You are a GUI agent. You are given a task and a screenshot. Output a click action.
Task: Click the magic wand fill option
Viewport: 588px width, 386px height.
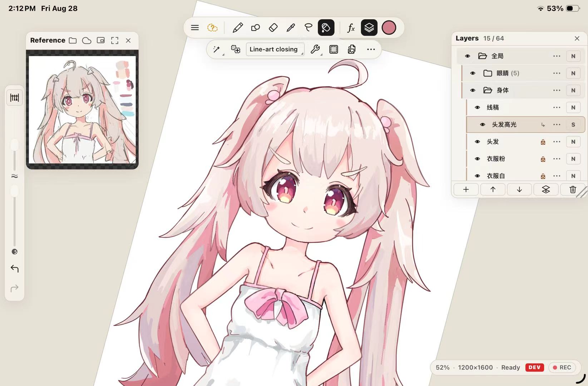(x=217, y=49)
